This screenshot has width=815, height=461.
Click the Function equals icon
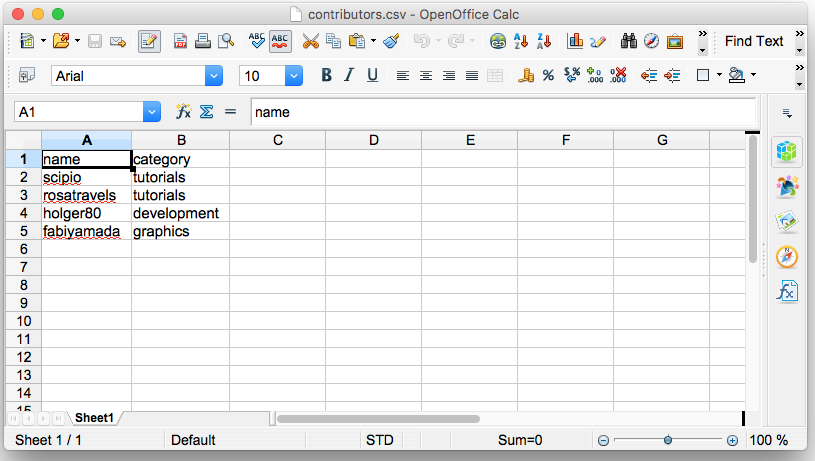[230, 111]
